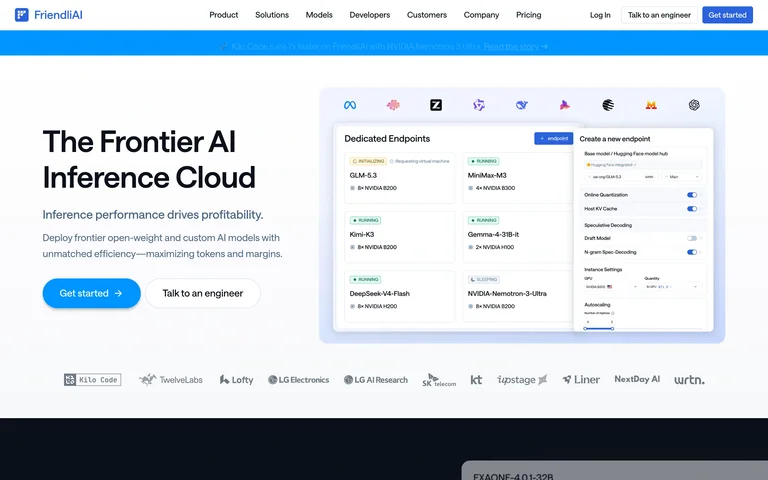Screen dimensions: 768x480
Task: Click the SLEEPING status badge
Action: tap(483, 280)
